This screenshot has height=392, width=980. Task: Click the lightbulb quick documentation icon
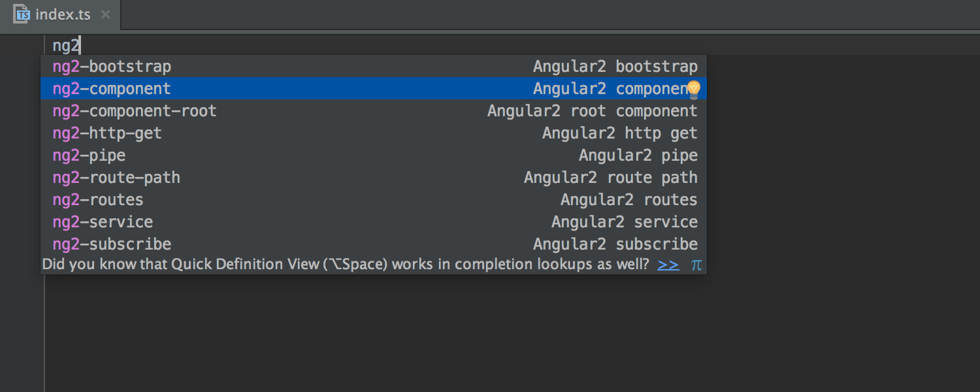(693, 89)
